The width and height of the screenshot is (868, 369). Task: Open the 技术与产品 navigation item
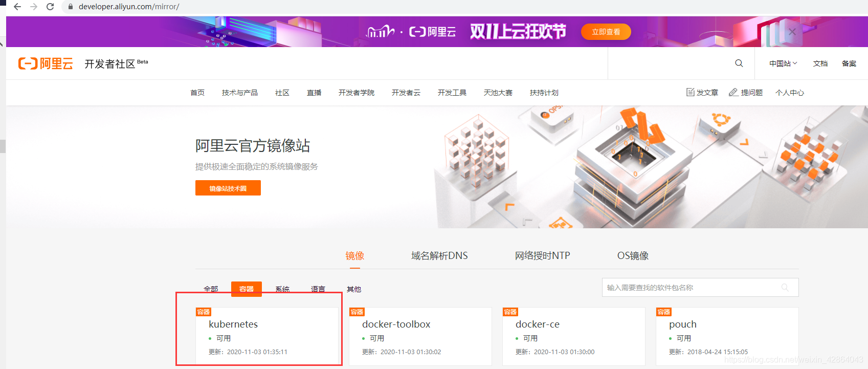click(x=240, y=93)
